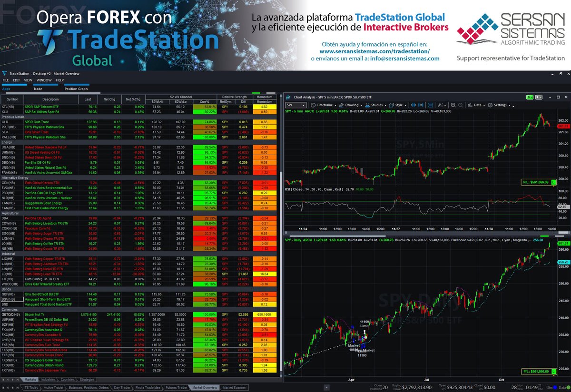Toggle the green symbol link button
This screenshot has height=392, width=571.
point(529,97)
